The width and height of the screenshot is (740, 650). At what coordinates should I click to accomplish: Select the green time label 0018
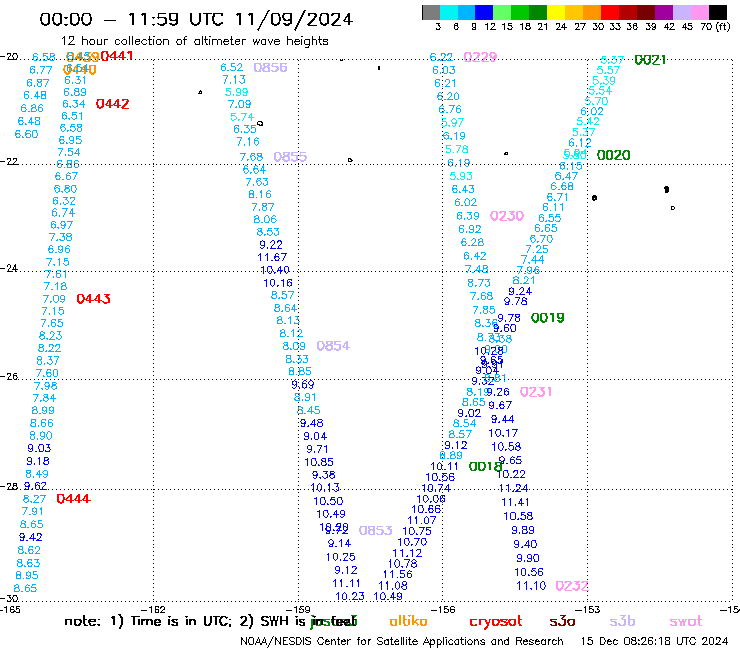pyautogui.click(x=485, y=467)
